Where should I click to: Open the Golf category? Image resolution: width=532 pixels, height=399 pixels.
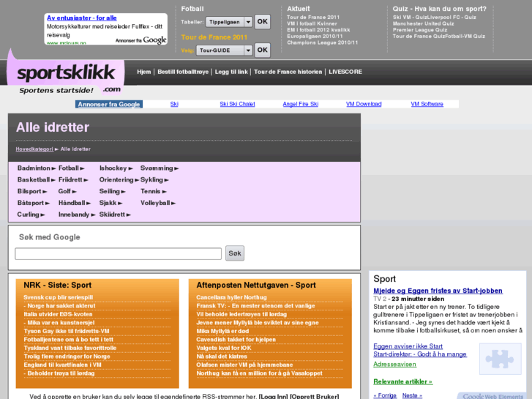(67, 191)
